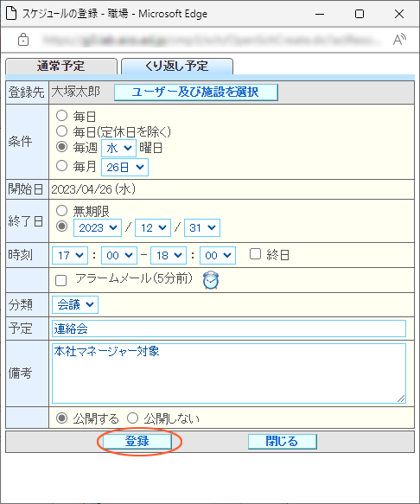
Task: Select the 毎日 radio option
Action: [61, 115]
